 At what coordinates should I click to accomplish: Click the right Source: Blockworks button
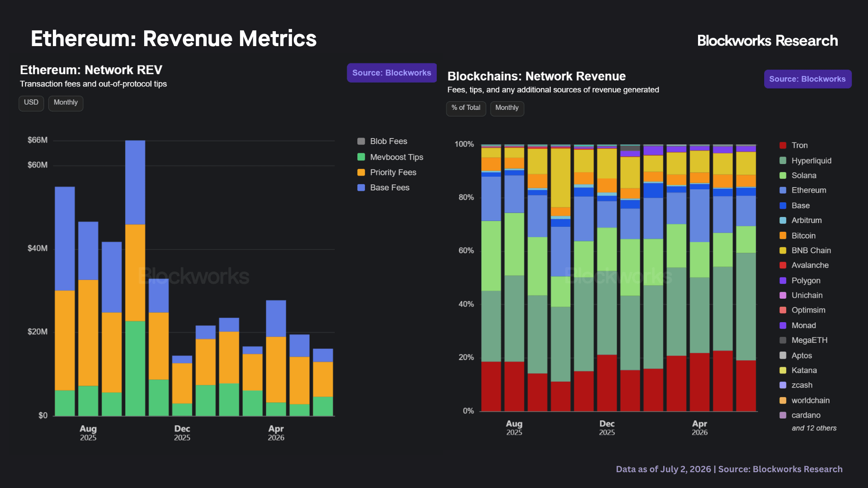click(807, 79)
